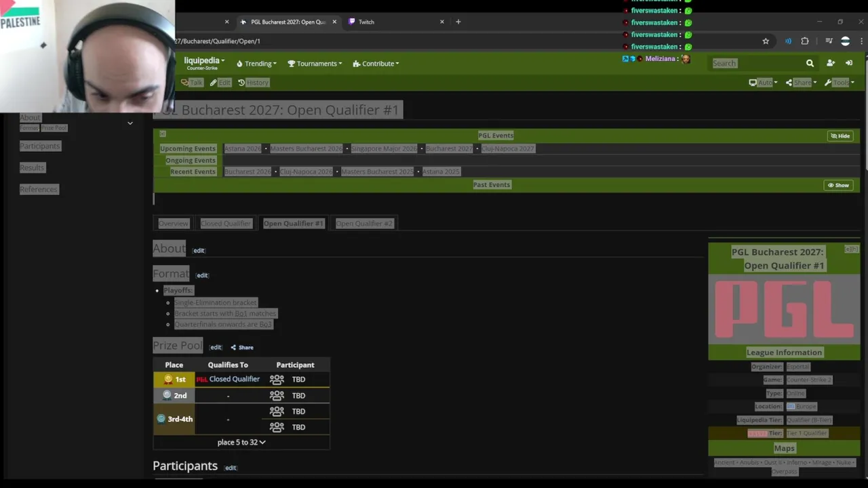Open the Masters Bucharest 2025 recent event link
Screen dimensions: 868x488
click(377, 171)
